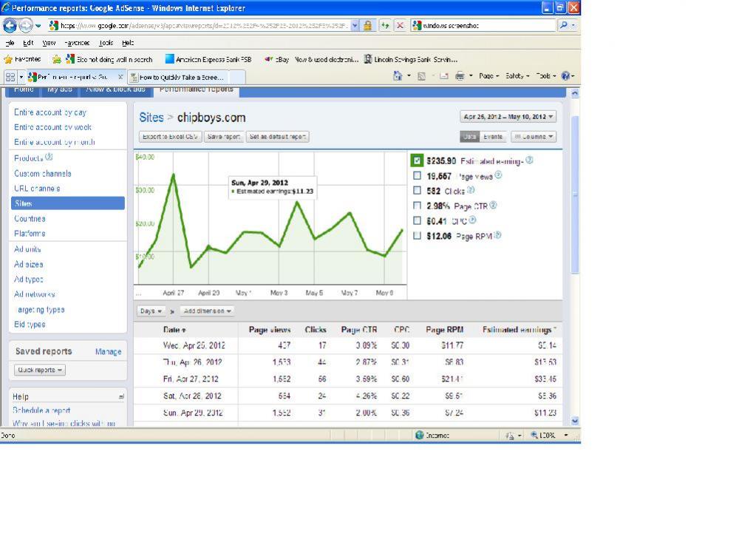
Task: Check the CPC metric checkbox
Action: (x=417, y=220)
